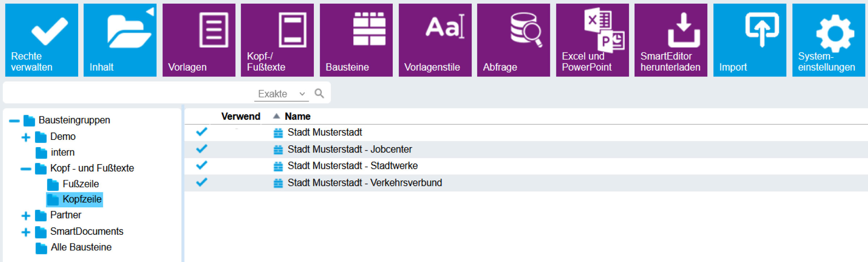
Task: Select the intern folder in the tree
Action: pyautogui.click(x=63, y=152)
